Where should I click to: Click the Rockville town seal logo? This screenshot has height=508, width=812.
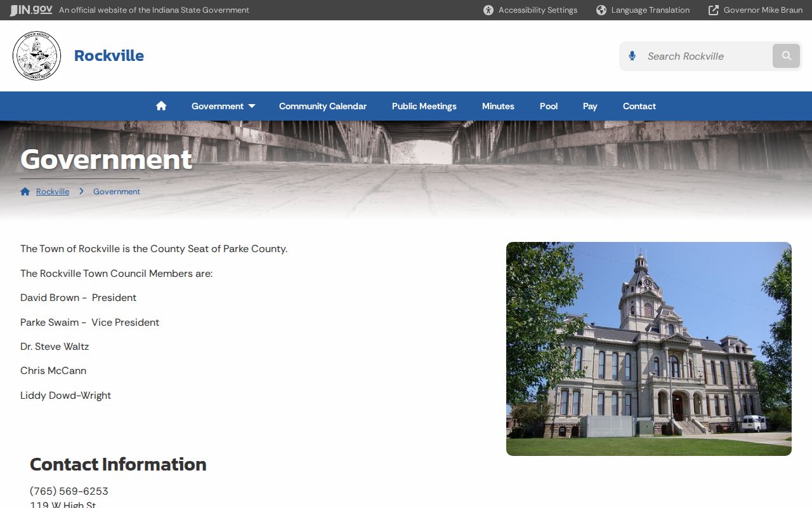37,56
